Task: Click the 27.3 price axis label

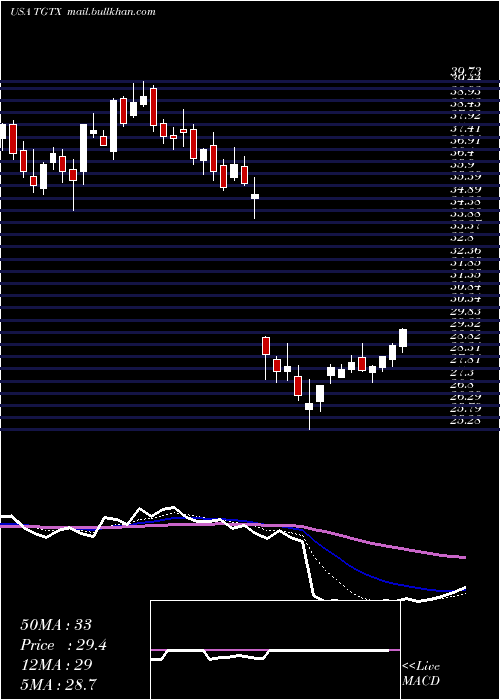Action: pos(462,373)
